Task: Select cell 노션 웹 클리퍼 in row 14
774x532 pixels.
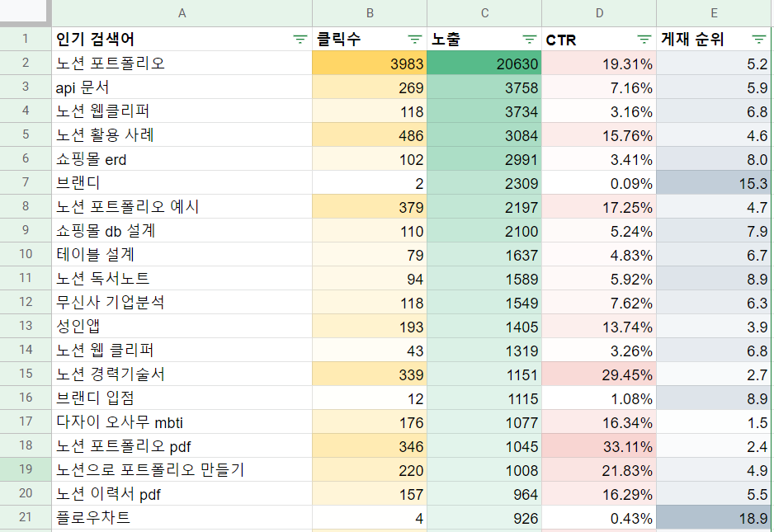Action: tap(182, 350)
